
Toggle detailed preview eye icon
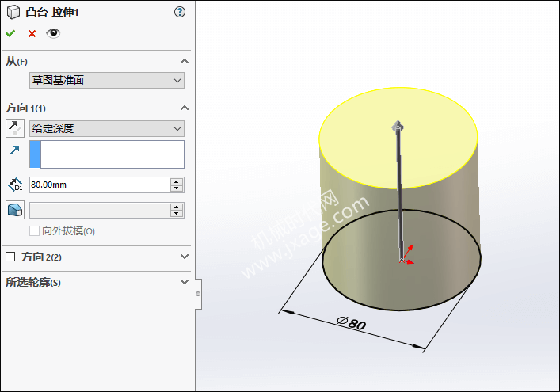pyautogui.click(x=53, y=33)
